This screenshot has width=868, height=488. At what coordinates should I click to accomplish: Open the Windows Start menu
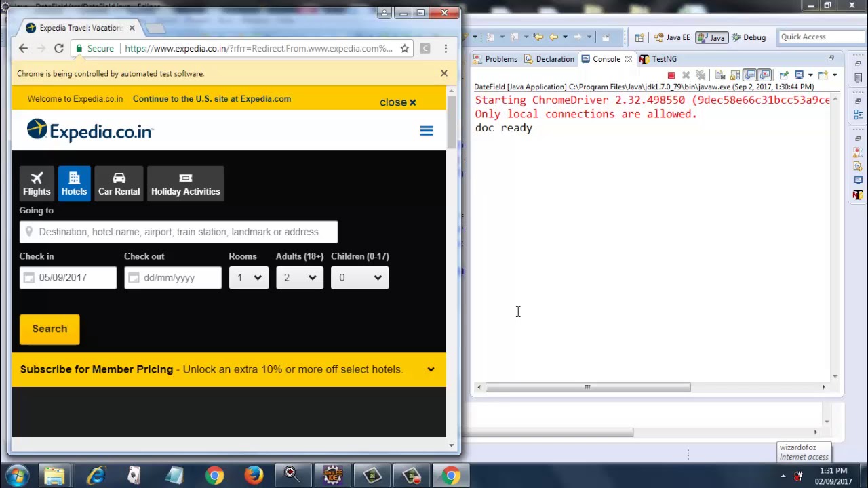[17, 475]
